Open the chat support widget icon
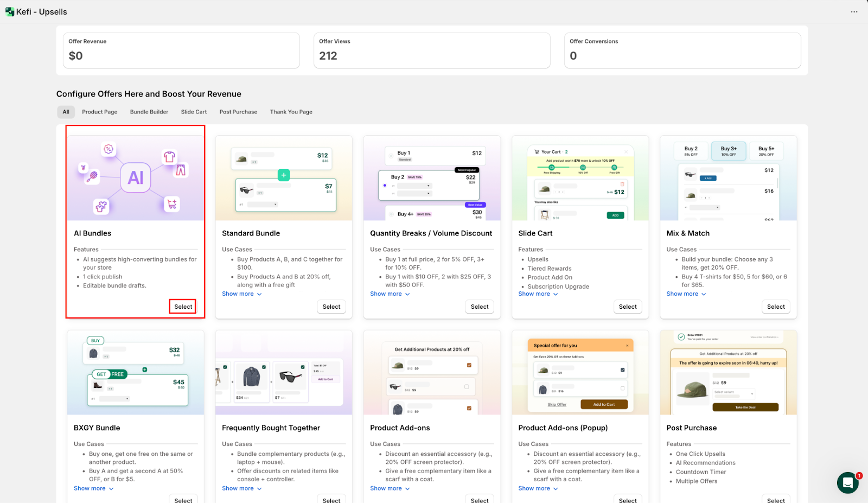868x503 pixels. point(847,482)
